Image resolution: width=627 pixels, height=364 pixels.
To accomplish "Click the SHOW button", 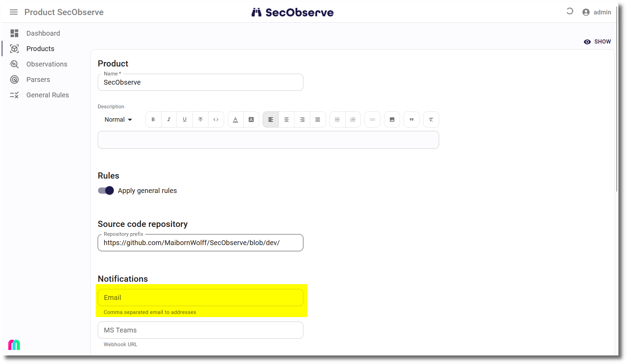I will (x=598, y=41).
